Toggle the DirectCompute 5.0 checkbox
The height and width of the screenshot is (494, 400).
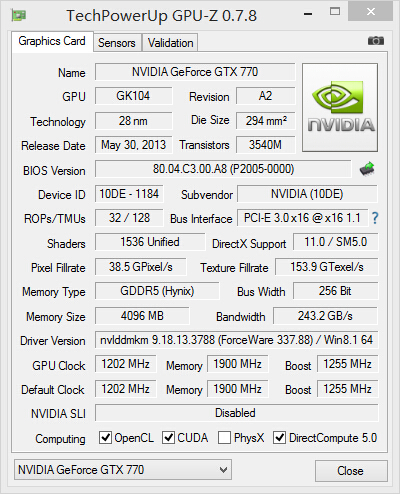279,437
